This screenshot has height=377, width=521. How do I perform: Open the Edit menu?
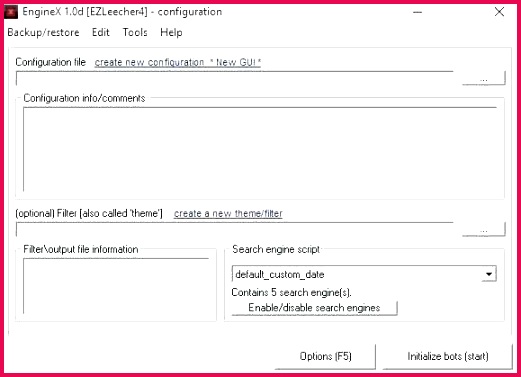101,32
